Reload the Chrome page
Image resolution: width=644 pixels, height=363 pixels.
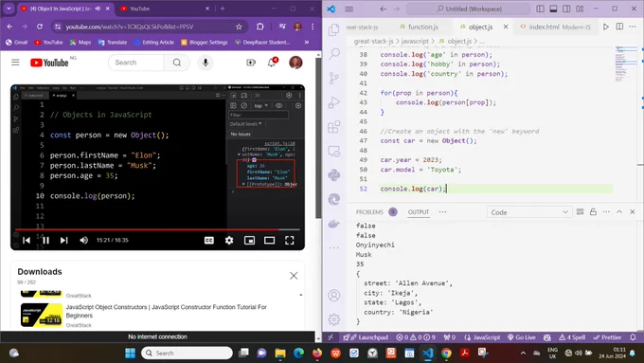coord(40,27)
